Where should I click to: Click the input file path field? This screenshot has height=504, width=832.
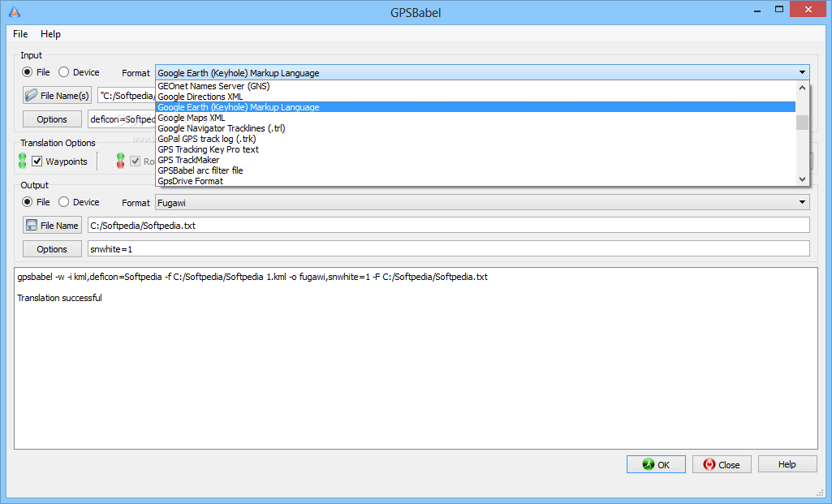(127, 96)
